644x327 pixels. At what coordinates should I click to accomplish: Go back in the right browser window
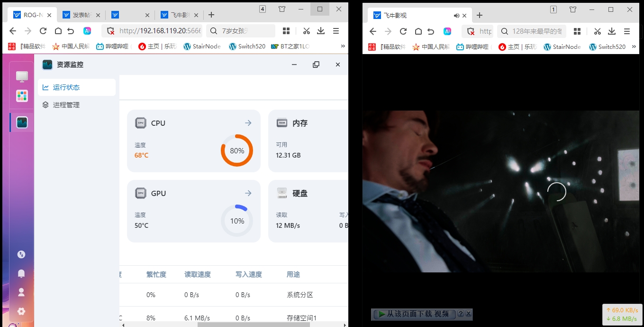373,31
